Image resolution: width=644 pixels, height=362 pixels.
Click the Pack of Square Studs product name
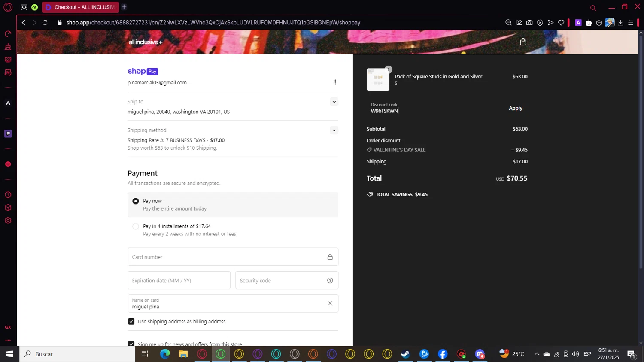click(438, 77)
